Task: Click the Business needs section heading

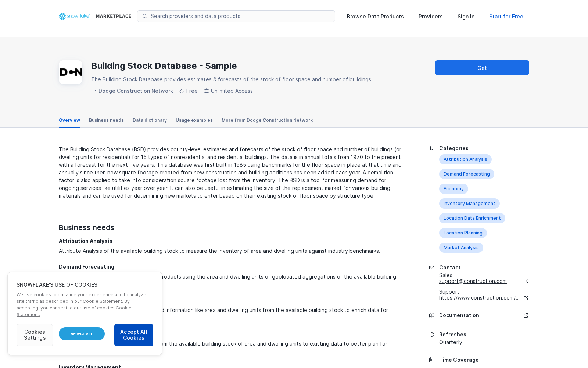Action: [86, 227]
